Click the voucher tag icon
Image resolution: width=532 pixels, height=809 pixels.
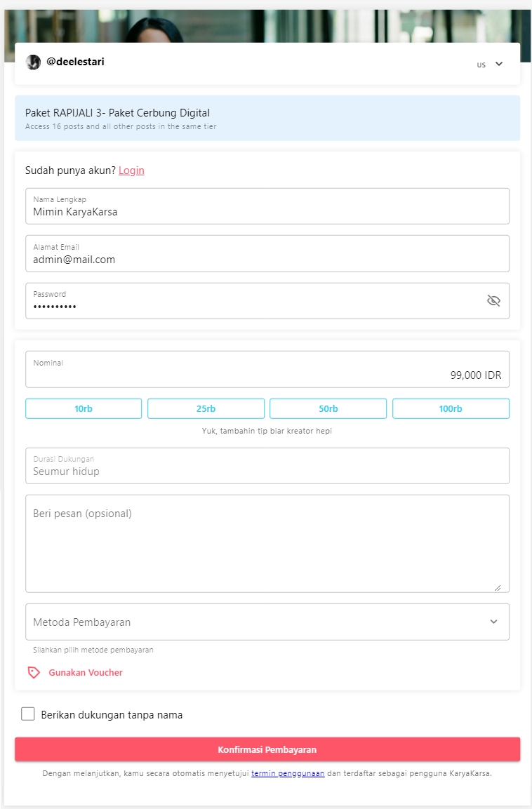pyautogui.click(x=34, y=673)
